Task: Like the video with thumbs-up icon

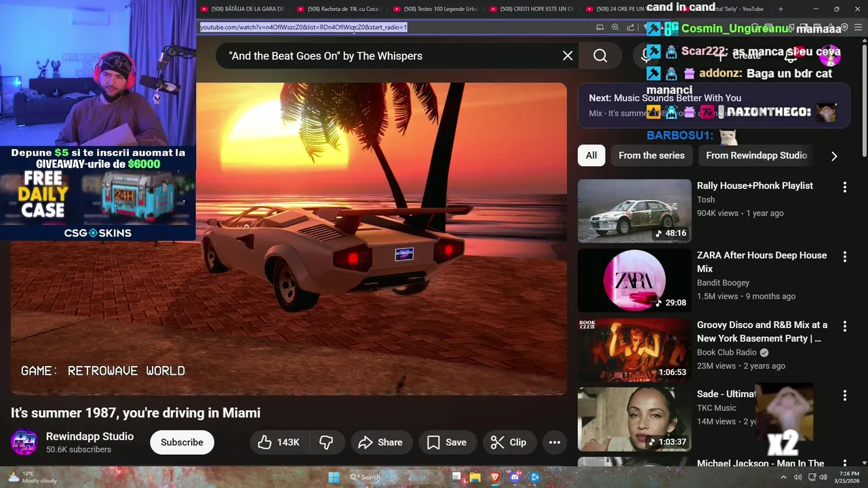Action: pyautogui.click(x=279, y=443)
